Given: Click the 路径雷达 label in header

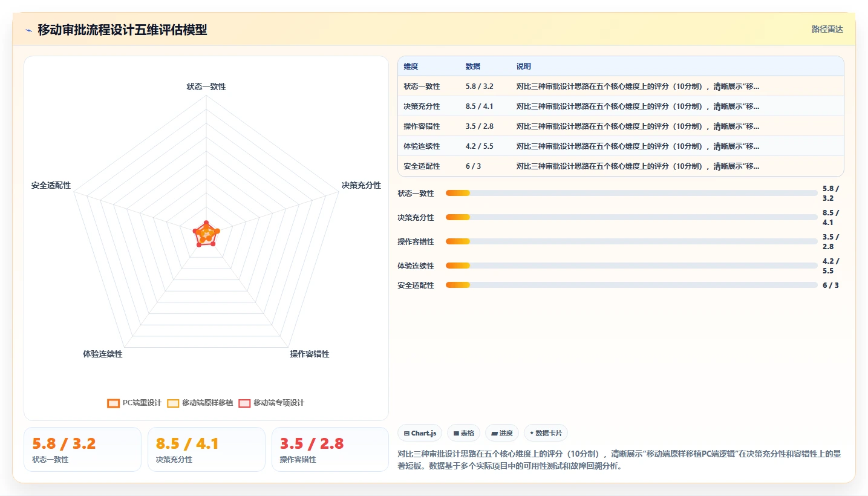Looking at the screenshot, I should (827, 29).
